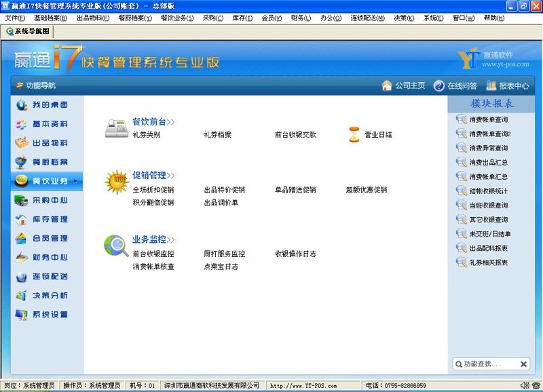Open the 未交班/日结单 report
This screenshot has height=392, width=543.
(x=490, y=234)
